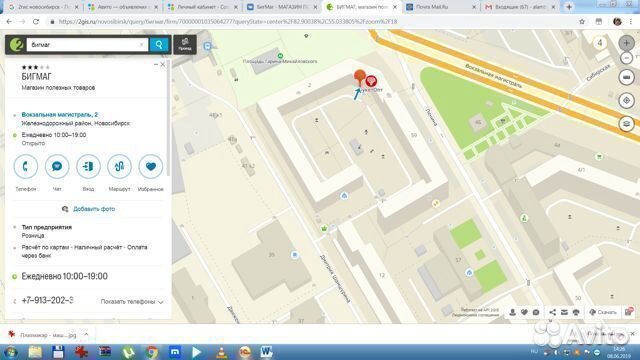The height and width of the screenshot is (360, 640).
Task: Click the БИГМАГ card title
Action: pyautogui.click(x=36, y=76)
